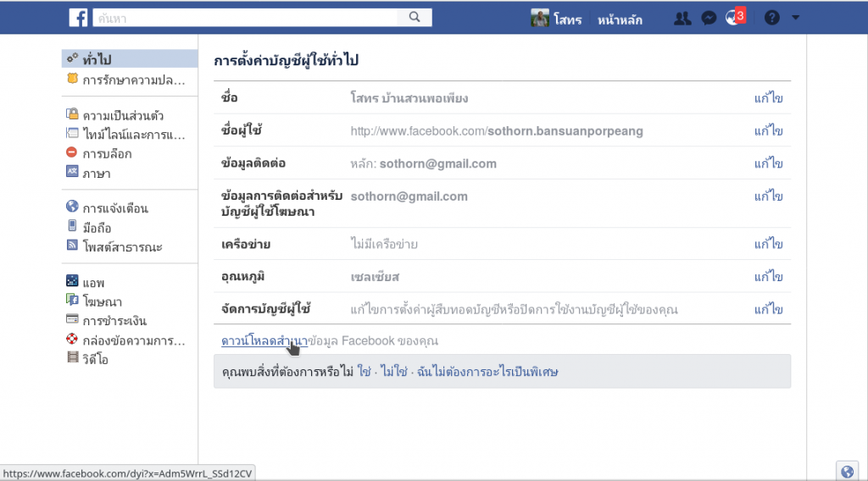The image size is (868, 481).
Task: Open ภาษา language settings
Action: pyautogui.click(x=97, y=174)
